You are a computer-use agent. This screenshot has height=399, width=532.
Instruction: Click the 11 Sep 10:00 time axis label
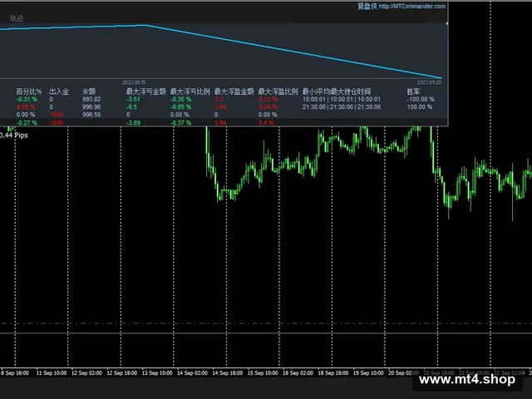(52, 373)
